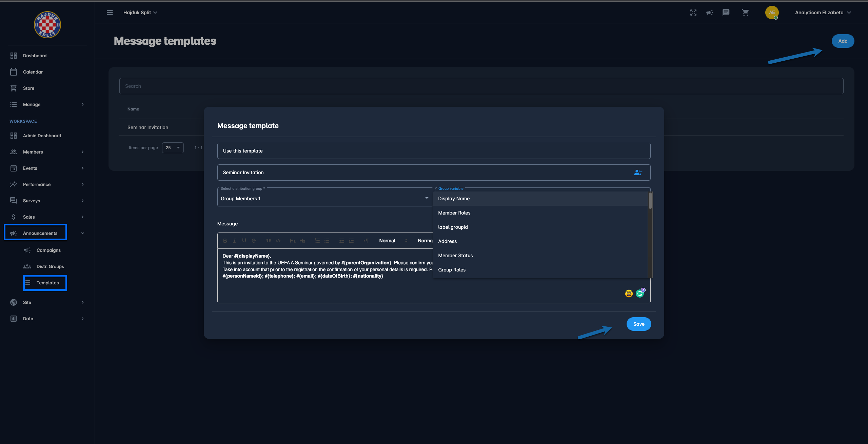Open the shopping cart icon in header
The image size is (868, 444).
click(745, 13)
